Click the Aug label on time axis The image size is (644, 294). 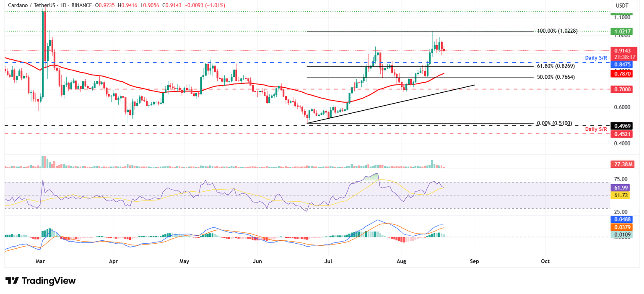[x=401, y=261]
